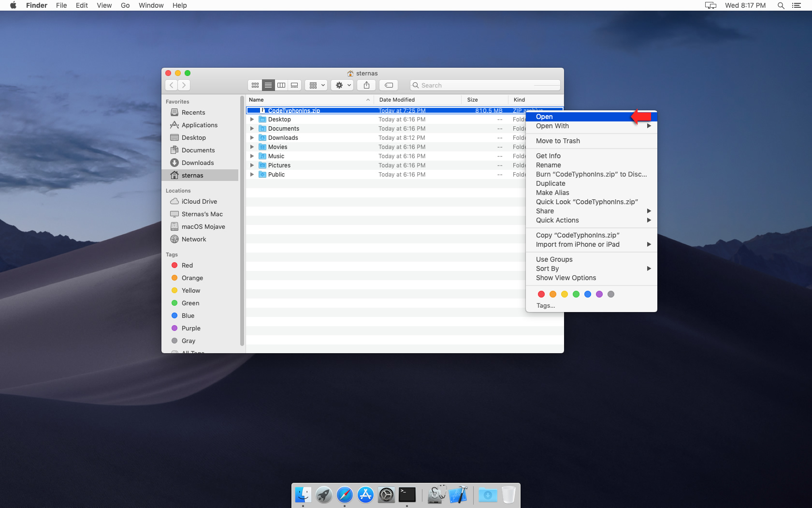Open Terminal from the Dock
The width and height of the screenshot is (812, 508).
pos(407,494)
